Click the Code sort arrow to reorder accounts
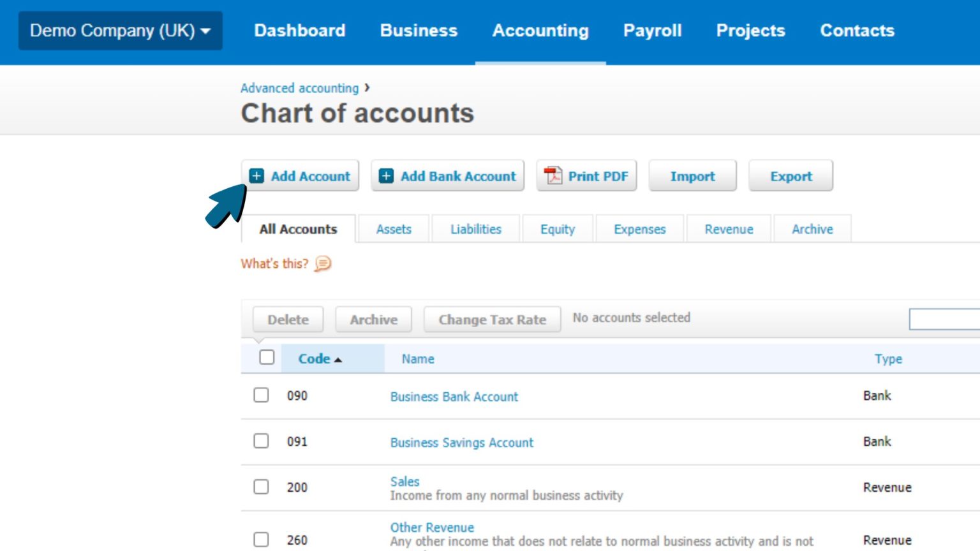This screenshot has height=551, width=980. coord(338,358)
